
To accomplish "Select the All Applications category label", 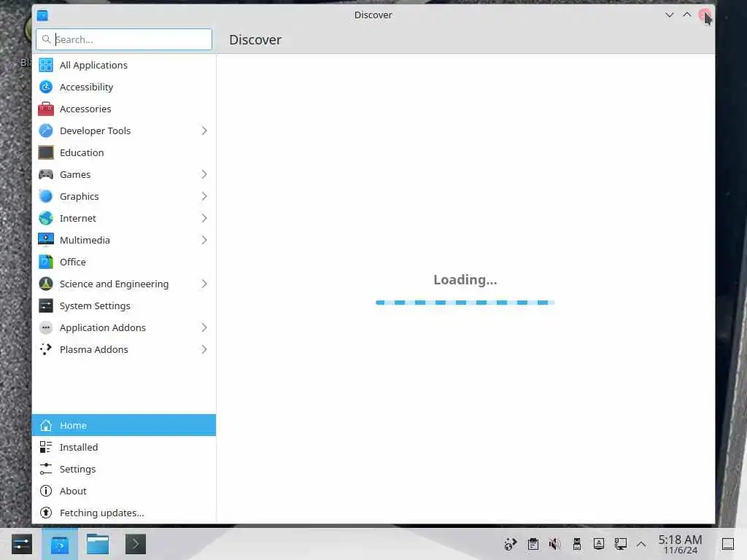I will click(93, 65).
